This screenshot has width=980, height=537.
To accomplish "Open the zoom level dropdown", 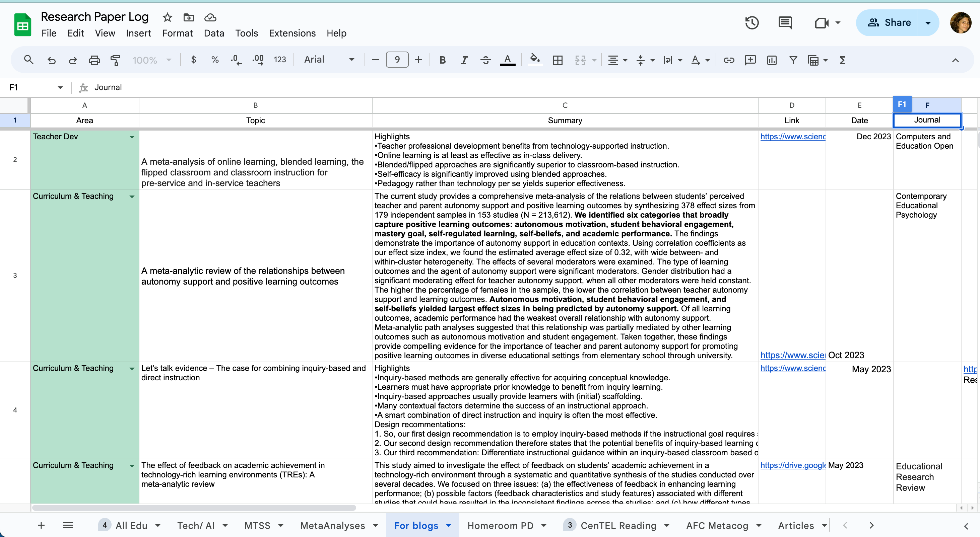I will [x=152, y=60].
